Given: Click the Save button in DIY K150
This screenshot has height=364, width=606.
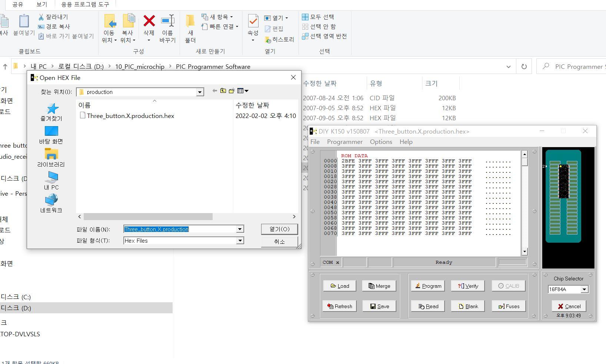Looking at the screenshot, I should (379, 306).
